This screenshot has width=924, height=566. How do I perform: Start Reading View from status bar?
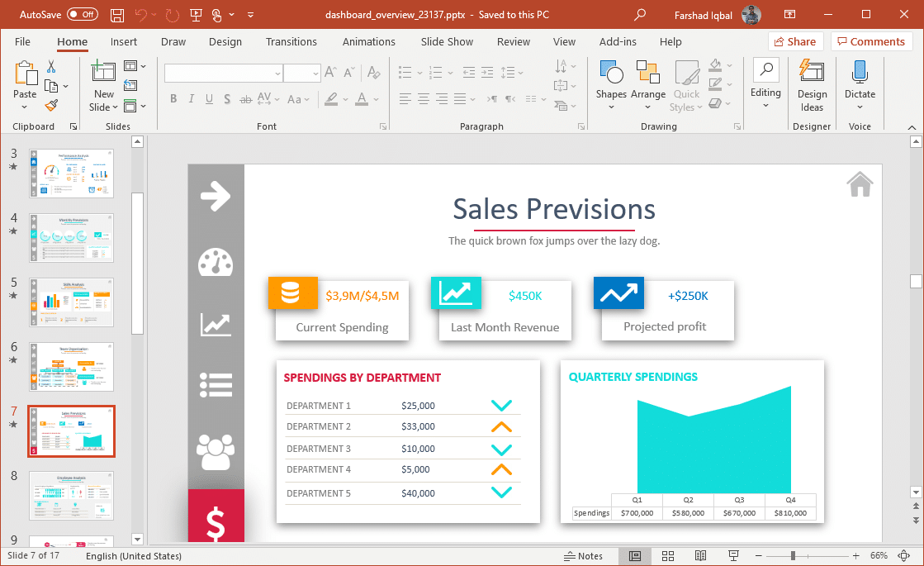(700, 556)
